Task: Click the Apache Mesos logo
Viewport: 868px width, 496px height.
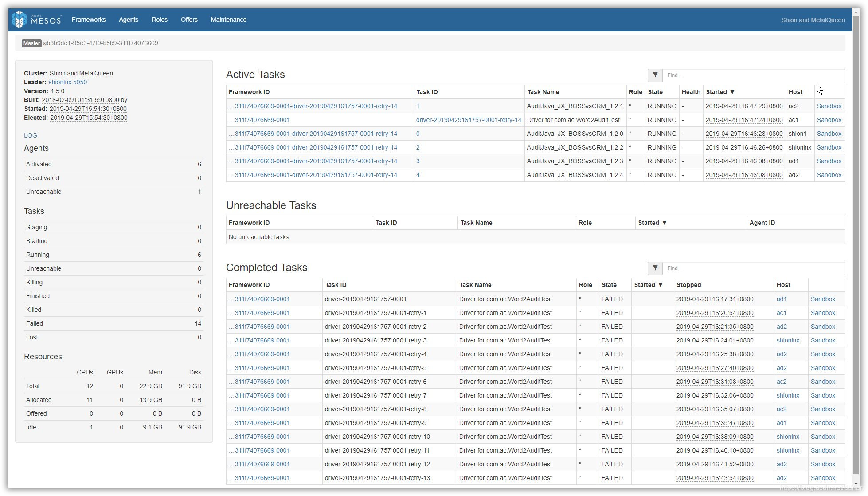Action: coord(36,20)
